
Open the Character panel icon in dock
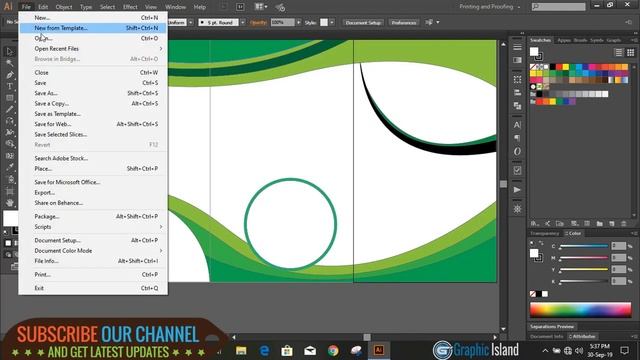pyautogui.click(x=517, y=125)
